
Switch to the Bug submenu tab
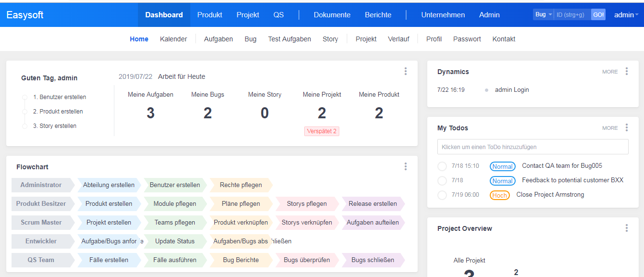point(250,39)
